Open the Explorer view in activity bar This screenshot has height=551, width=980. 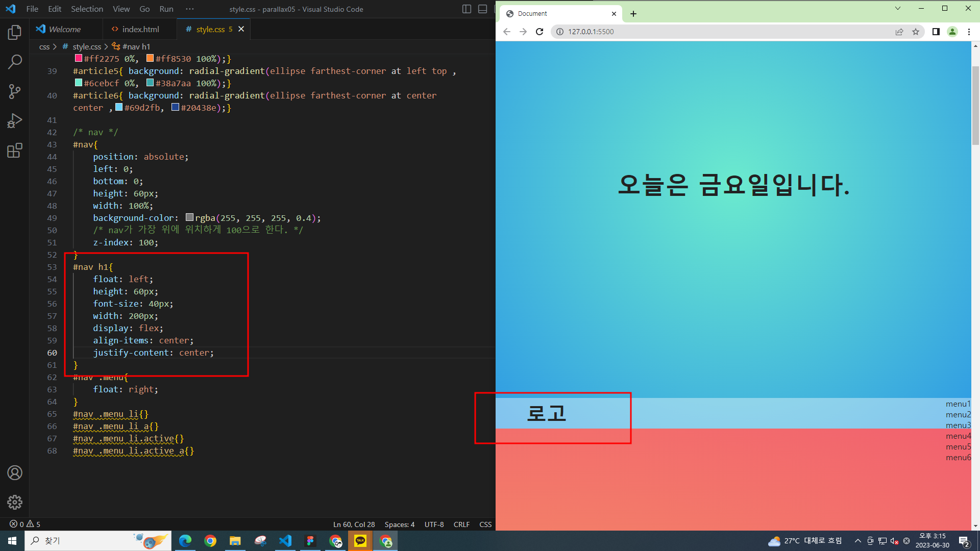click(x=14, y=33)
